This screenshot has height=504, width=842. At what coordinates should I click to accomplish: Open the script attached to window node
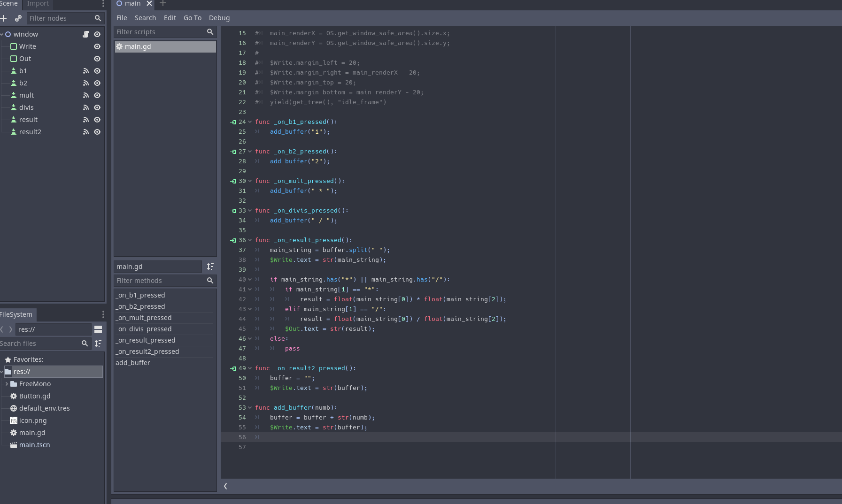tap(86, 34)
